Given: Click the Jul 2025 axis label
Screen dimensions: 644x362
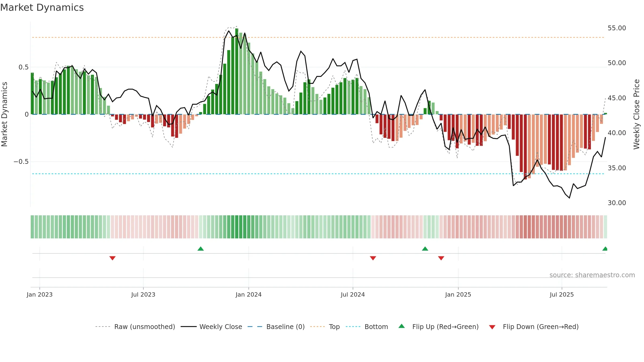Looking at the screenshot, I should click(562, 294).
